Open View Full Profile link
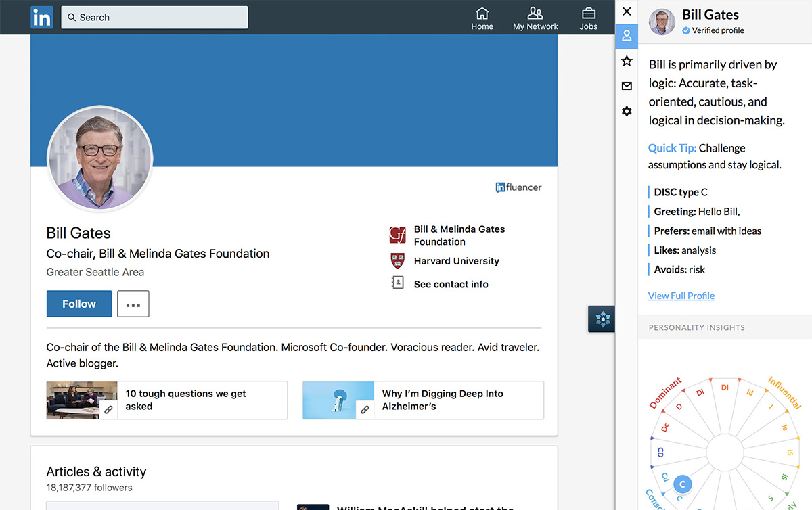 tap(681, 296)
